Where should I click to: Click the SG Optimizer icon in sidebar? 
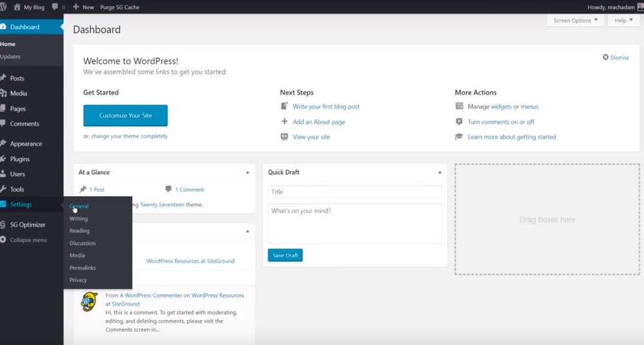click(x=3, y=224)
